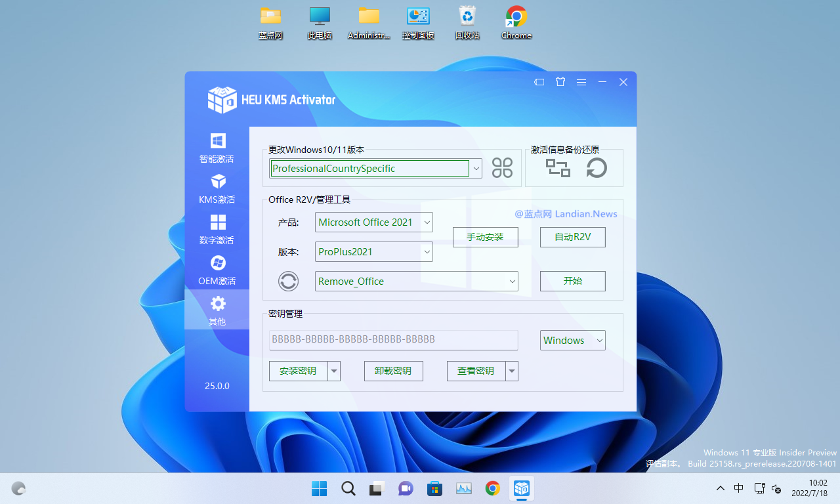Click the refresh icon beside Remove_Office
This screenshot has height=504, width=840.
tap(288, 281)
